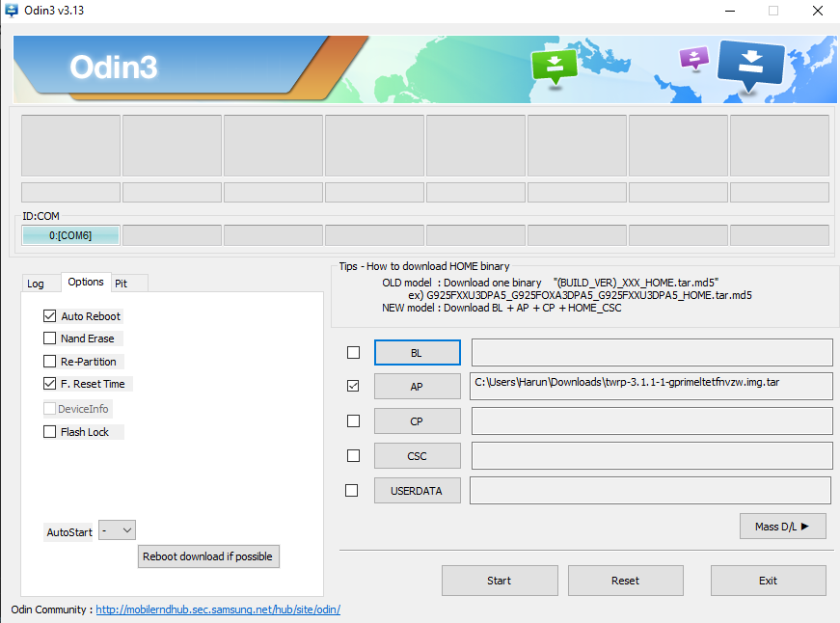Open the Pit tab
The image size is (840, 623).
(122, 284)
